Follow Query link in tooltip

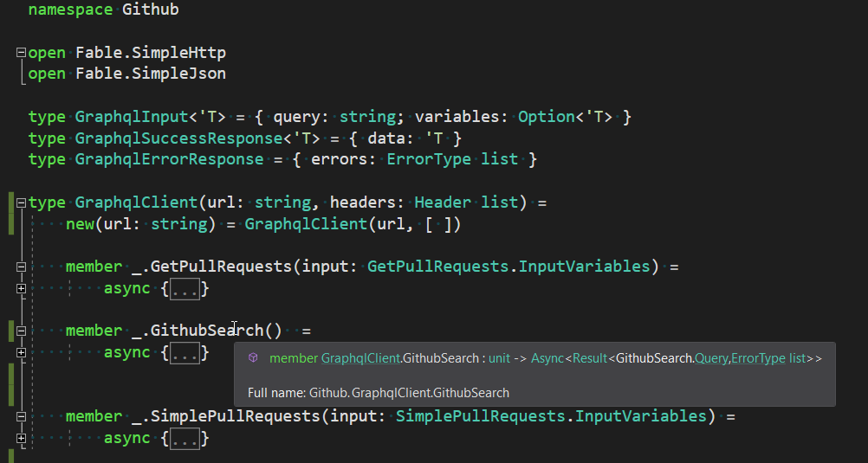pyautogui.click(x=712, y=358)
